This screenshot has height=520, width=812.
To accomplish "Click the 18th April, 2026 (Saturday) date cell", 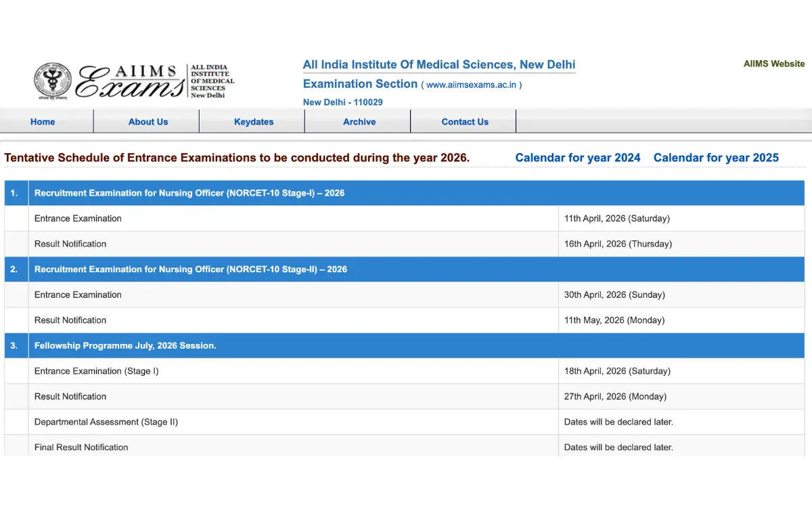I will point(681,371).
